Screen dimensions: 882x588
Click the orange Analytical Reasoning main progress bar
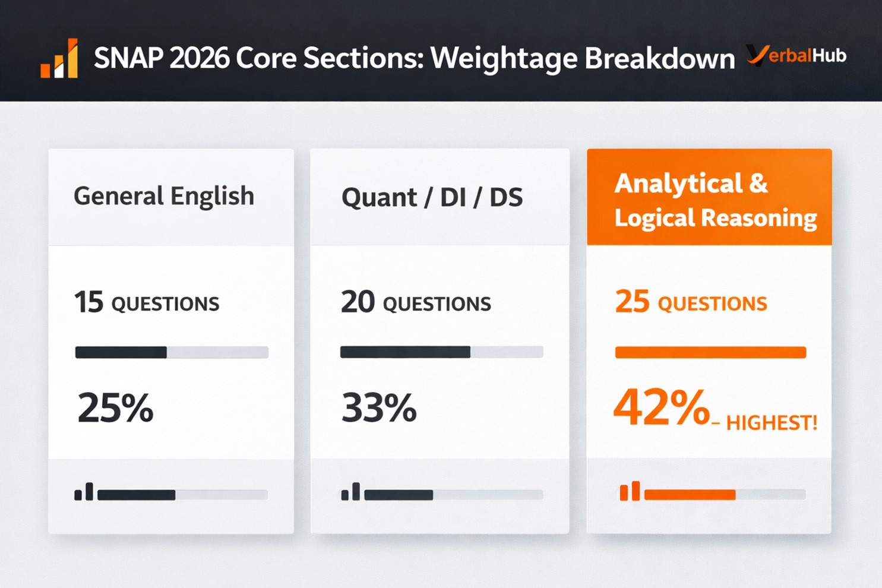click(x=710, y=352)
